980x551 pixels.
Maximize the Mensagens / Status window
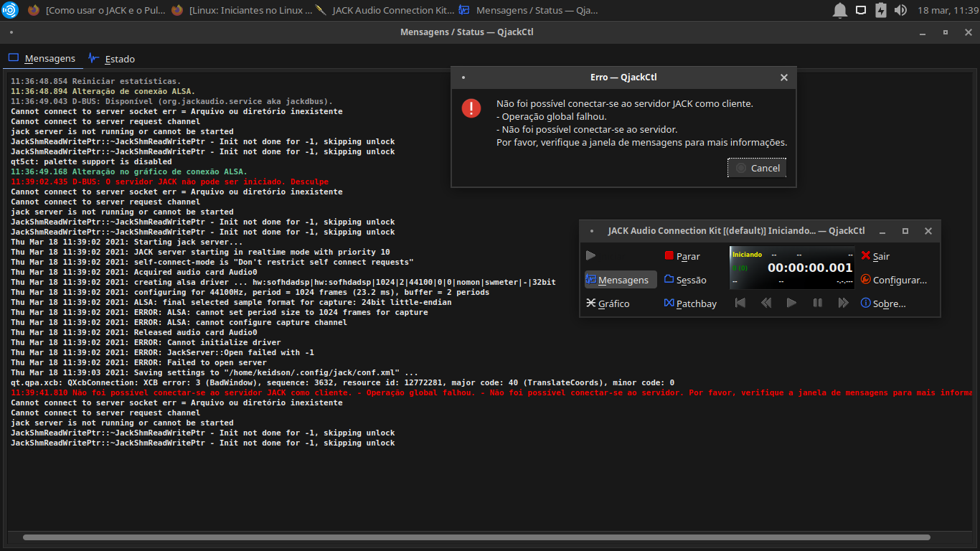pos(946,32)
